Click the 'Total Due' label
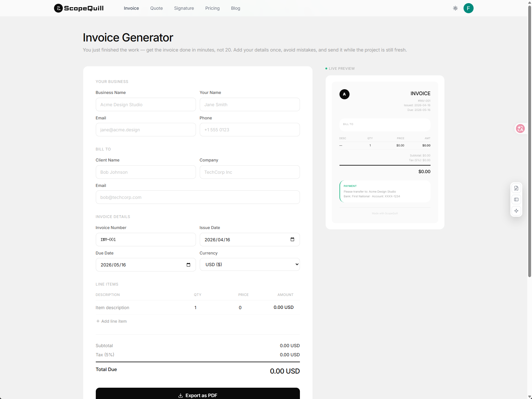 tap(106, 369)
